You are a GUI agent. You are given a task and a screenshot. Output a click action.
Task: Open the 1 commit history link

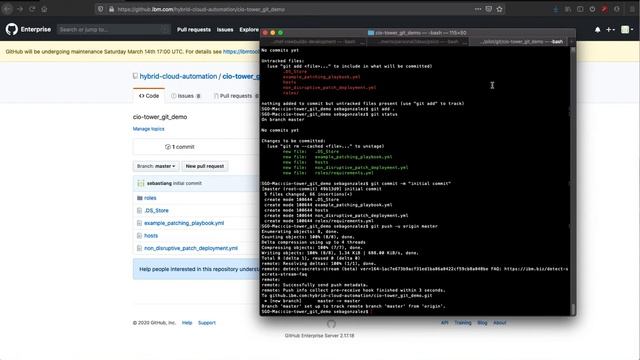180,147
